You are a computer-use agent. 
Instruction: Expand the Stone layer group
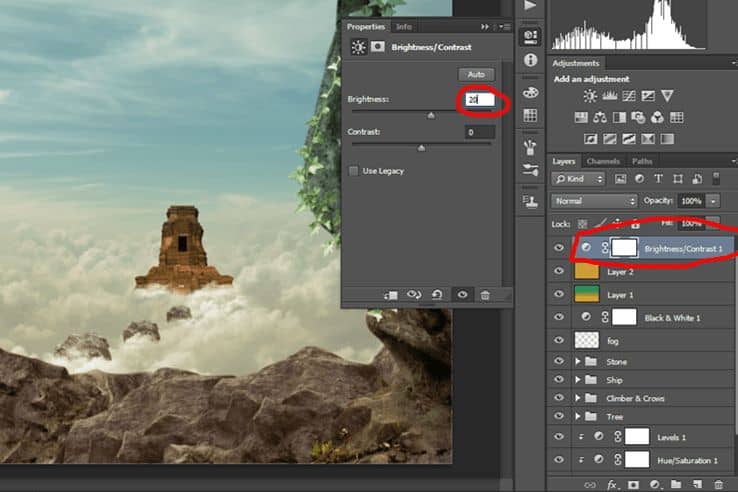pyautogui.click(x=578, y=361)
